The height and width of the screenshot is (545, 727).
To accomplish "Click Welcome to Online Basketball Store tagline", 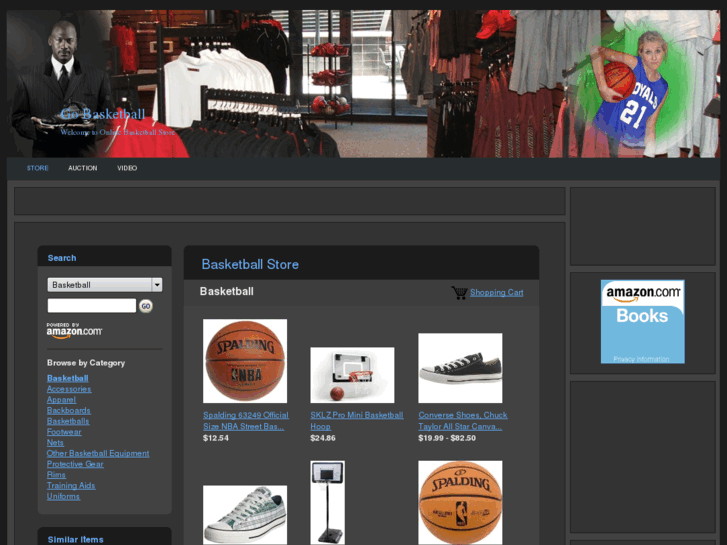I will coord(117,132).
